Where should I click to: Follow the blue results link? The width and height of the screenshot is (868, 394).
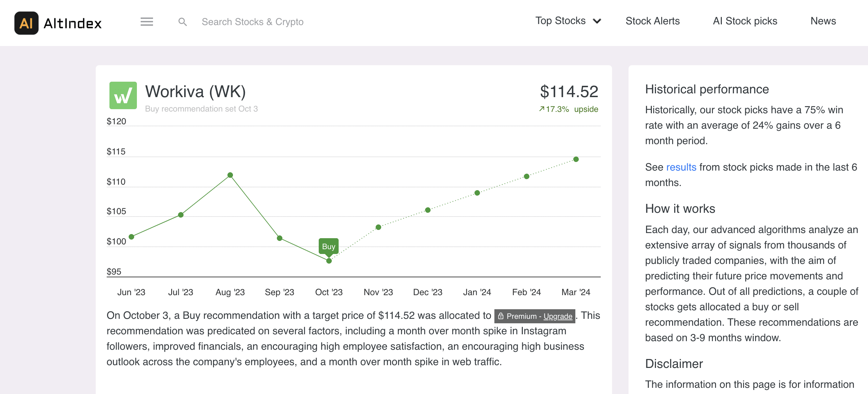click(681, 167)
